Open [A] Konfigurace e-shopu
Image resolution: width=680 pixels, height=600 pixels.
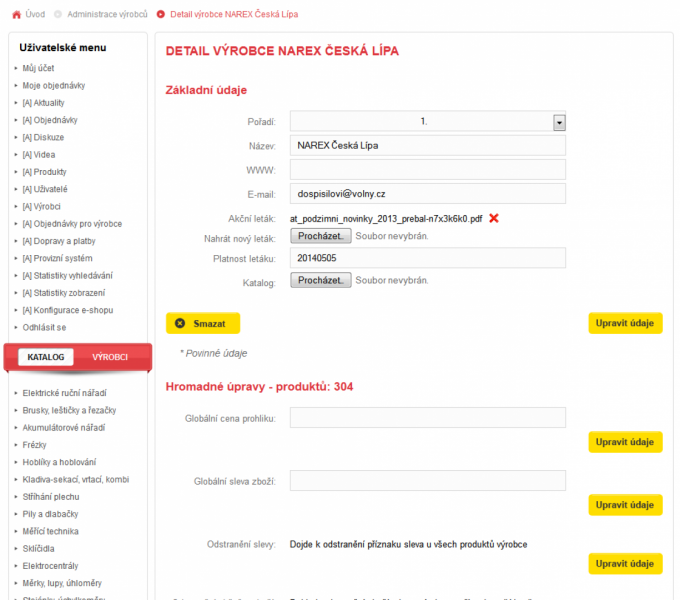point(68,310)
